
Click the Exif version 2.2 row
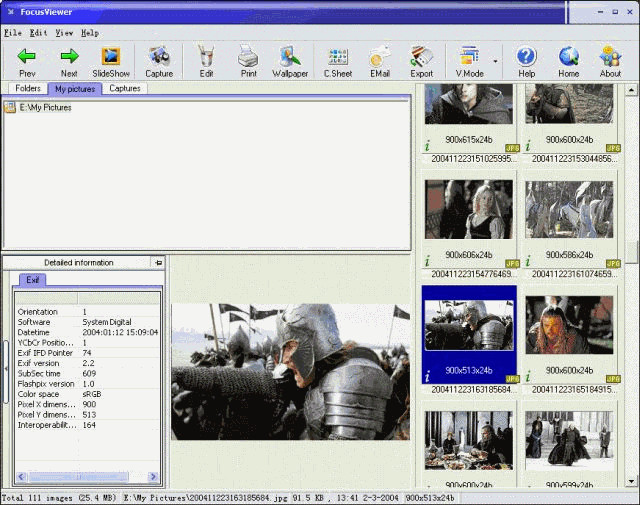(x=87, y=363)
